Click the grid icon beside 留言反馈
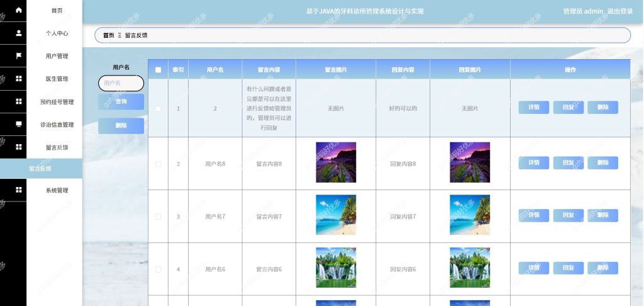This screenshot has height=306, width=644. click(x=18, y=147)
